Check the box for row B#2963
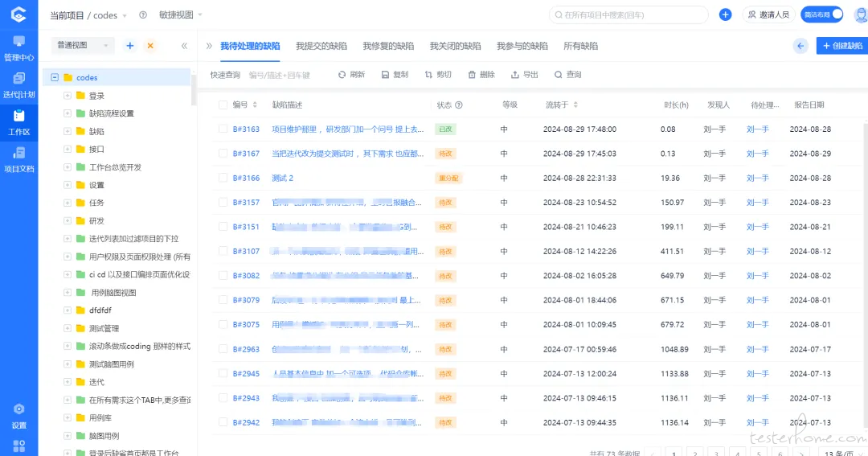This screenshot has width=868, height=456. pos(223,349)
